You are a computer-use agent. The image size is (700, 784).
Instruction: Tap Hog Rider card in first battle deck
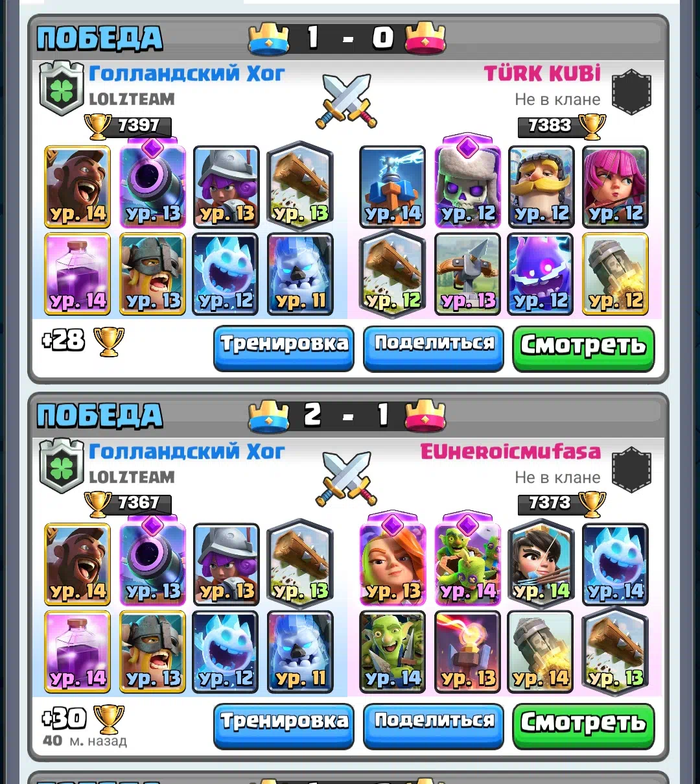[77, 187]
